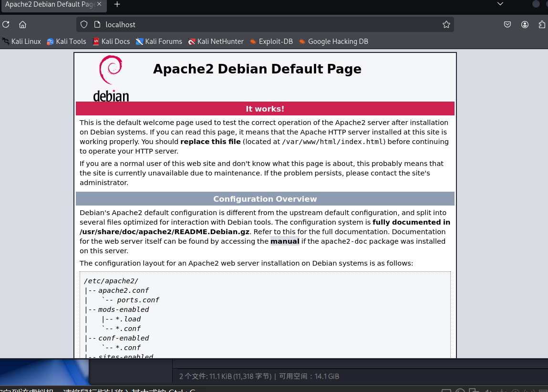This screenshot has width=548, height=392.
Task: Click the apache2.conf line in the tree
Action: pos(124,290)
